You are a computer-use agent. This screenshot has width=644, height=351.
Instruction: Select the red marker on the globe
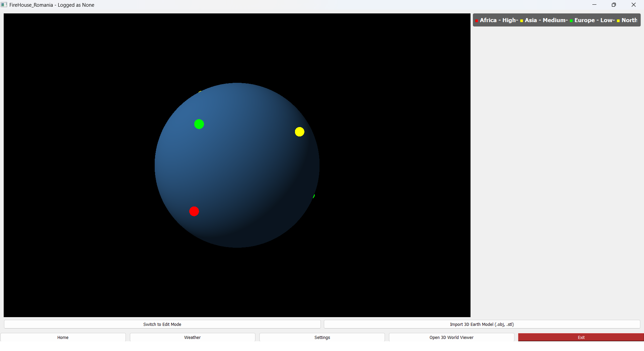(194, 211)
